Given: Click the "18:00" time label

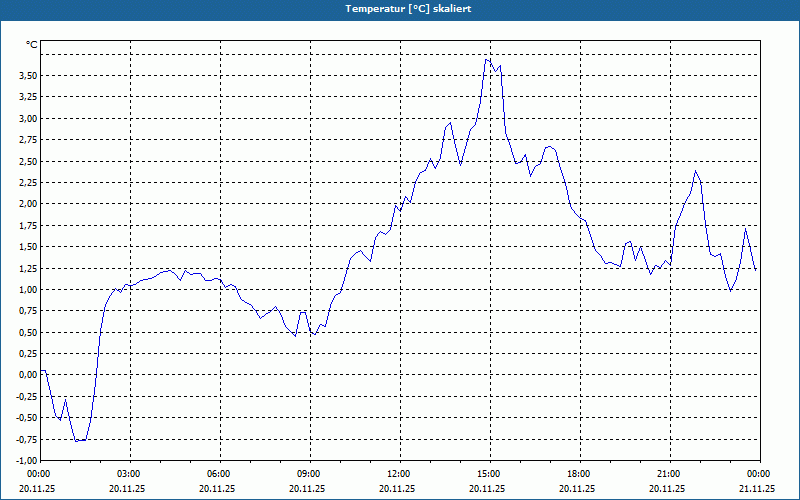Looking at the screenshot, I should pos(579,474).
